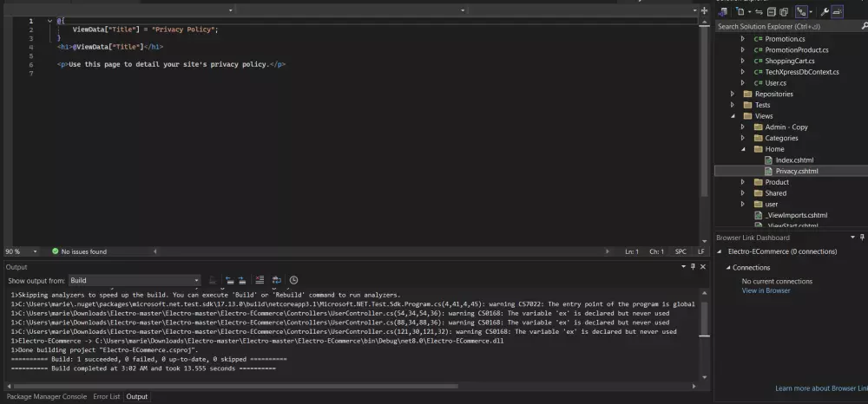The image size is (868, 404).
Task: Click Go to Previous Message icon
Action: click(x=230, y=280)
